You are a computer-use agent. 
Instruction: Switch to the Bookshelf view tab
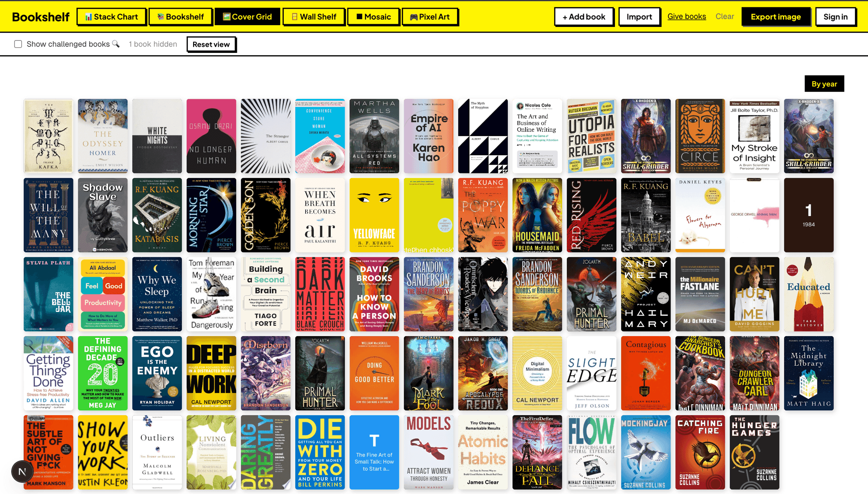(181, 17)
